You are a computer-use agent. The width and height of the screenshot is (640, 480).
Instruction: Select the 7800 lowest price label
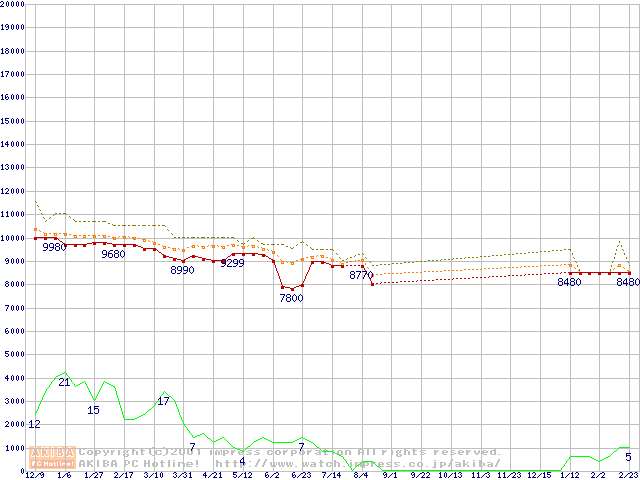point(291,299)
